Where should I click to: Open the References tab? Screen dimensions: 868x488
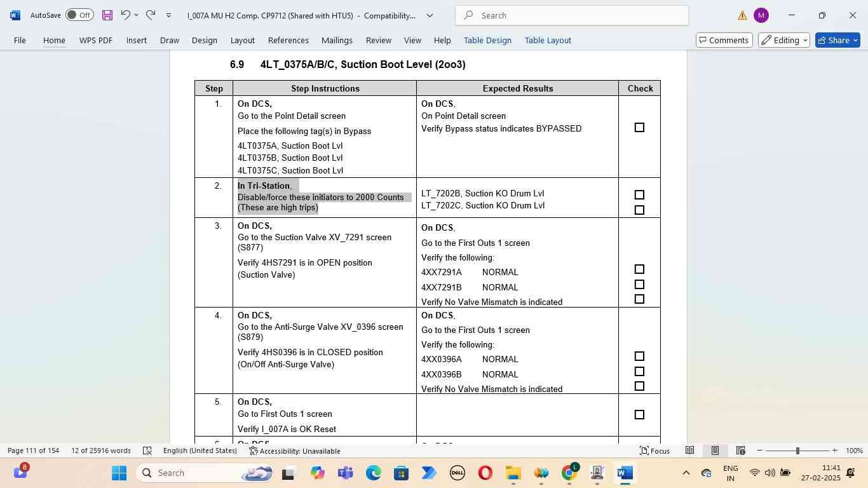pos(288,40)
